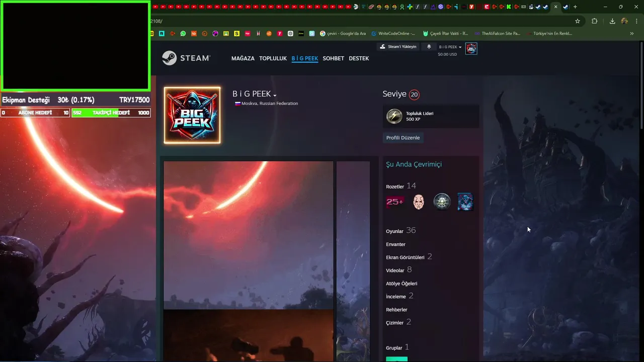Screen dimensions: 644x362
Task: Click the Chrome profile avatar
Action: 624,21
